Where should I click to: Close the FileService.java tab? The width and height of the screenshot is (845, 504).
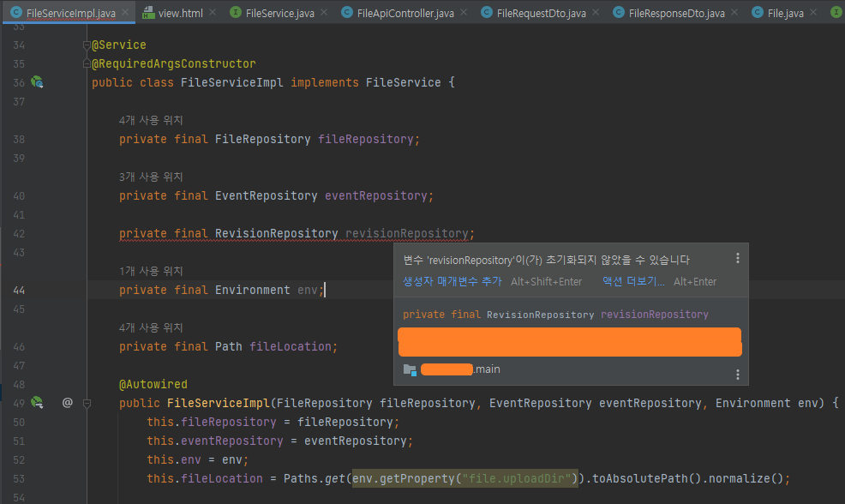[x=324, y=12]
